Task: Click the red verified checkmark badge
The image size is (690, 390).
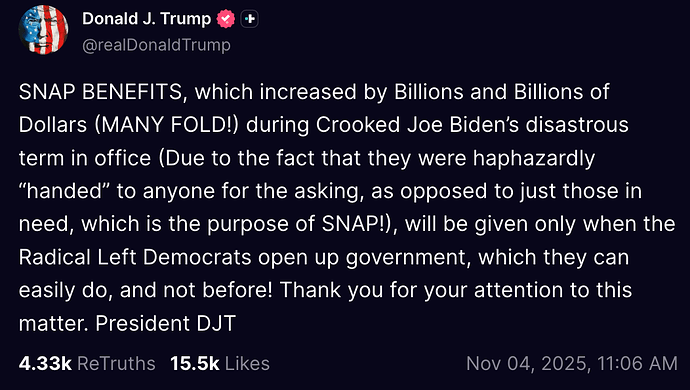Action: 226,19
